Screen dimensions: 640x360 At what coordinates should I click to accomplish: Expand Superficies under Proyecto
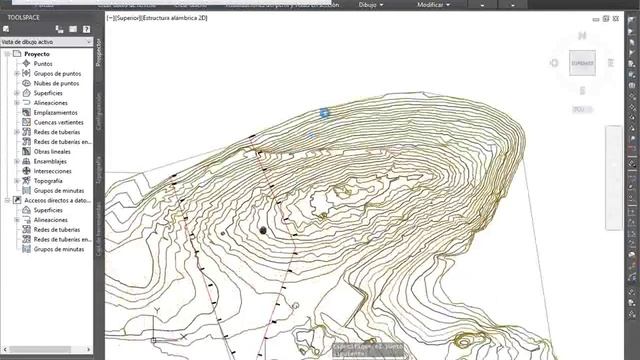[17, 93]
